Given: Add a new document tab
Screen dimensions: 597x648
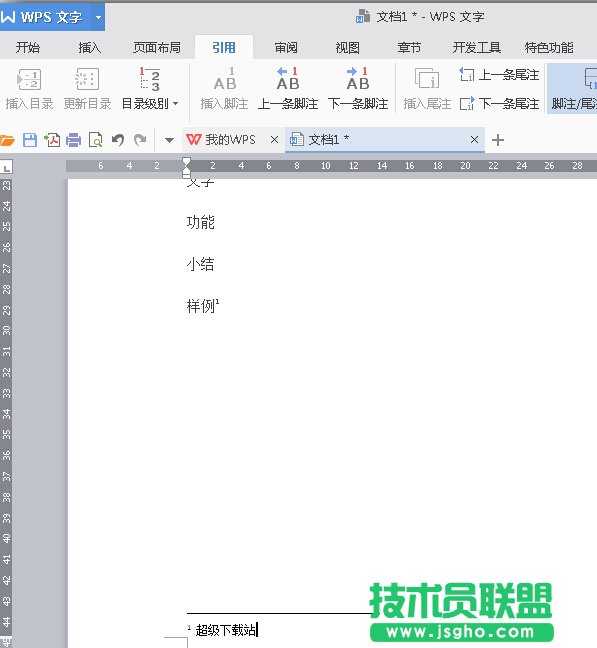Looking at the screenshot, I should coord(498,140).
